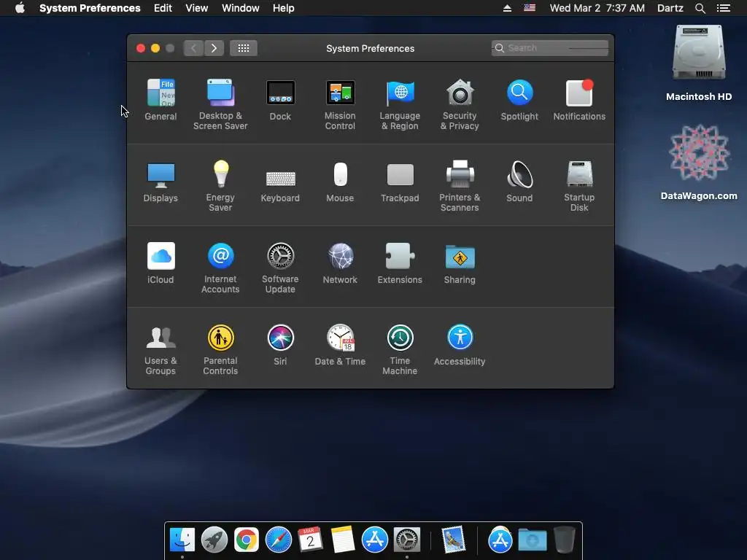Open Desktop & Screen Saver preferences
This screenshot has width=747, height=560.
(220, 104)
